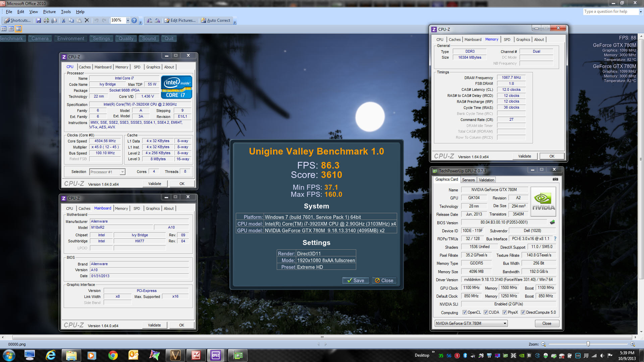Toggle the PhysX checkbox
Screen dimensions: 644x362
pyautogui.click(x=504, y=312)
